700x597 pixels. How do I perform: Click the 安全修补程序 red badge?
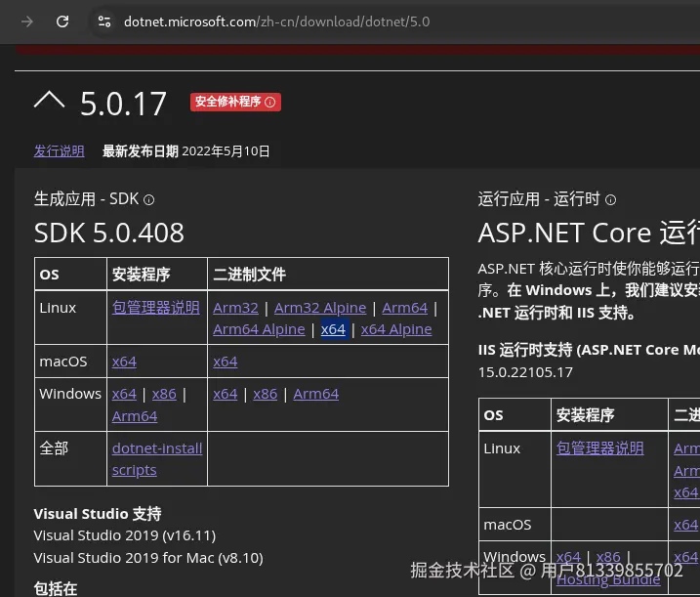coord(235,102)
